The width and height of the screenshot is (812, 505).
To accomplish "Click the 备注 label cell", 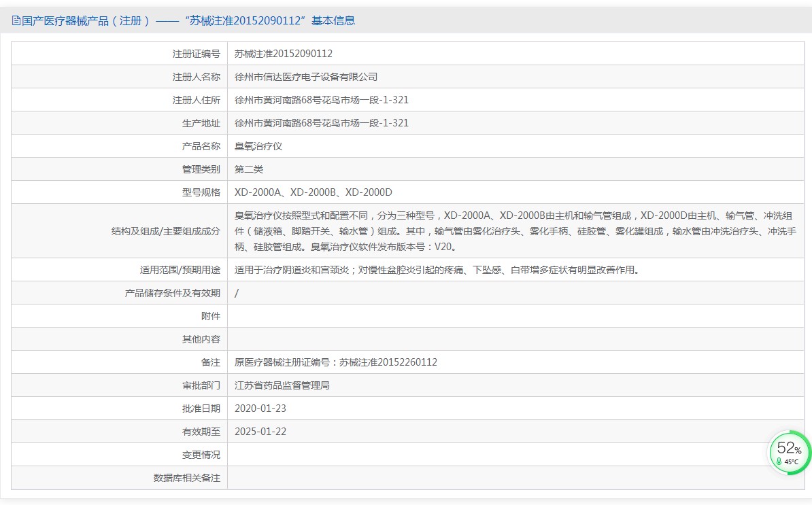I will click(120, 362).
